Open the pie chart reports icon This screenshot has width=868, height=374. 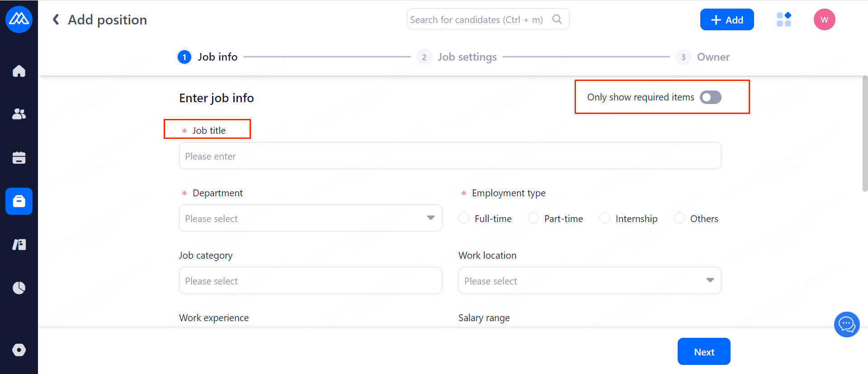point(19,288)
